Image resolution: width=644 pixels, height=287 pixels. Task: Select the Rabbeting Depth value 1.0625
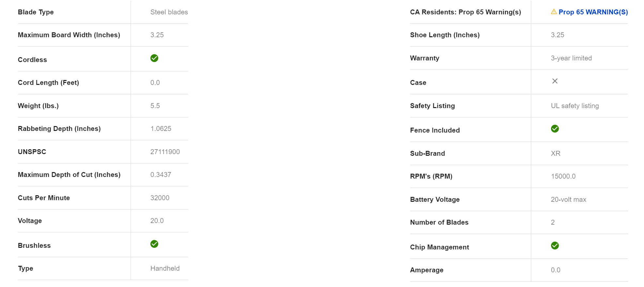[x=161, y=129]
